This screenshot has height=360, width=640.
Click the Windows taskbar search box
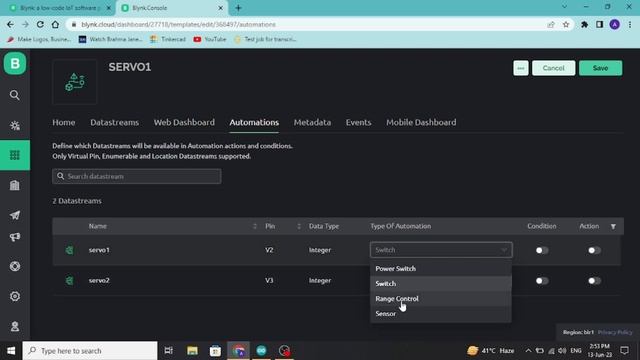pyautogui.click(x=90, y=351)
